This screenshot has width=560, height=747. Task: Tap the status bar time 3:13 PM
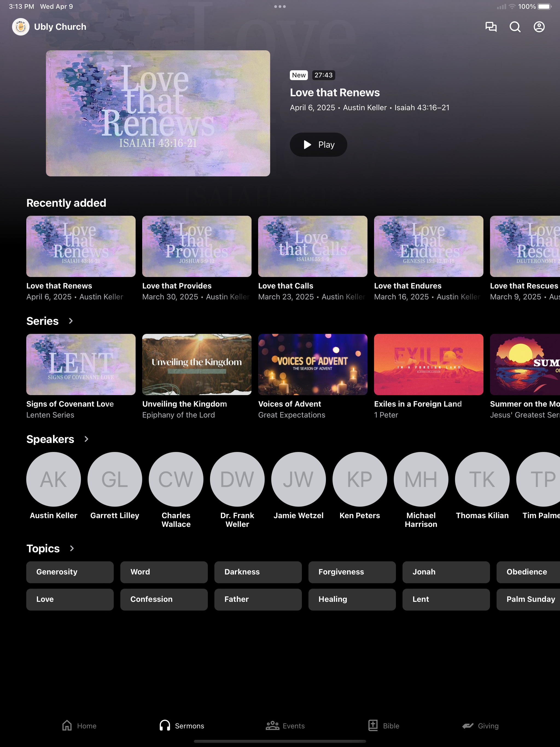(x=21, y=6)
